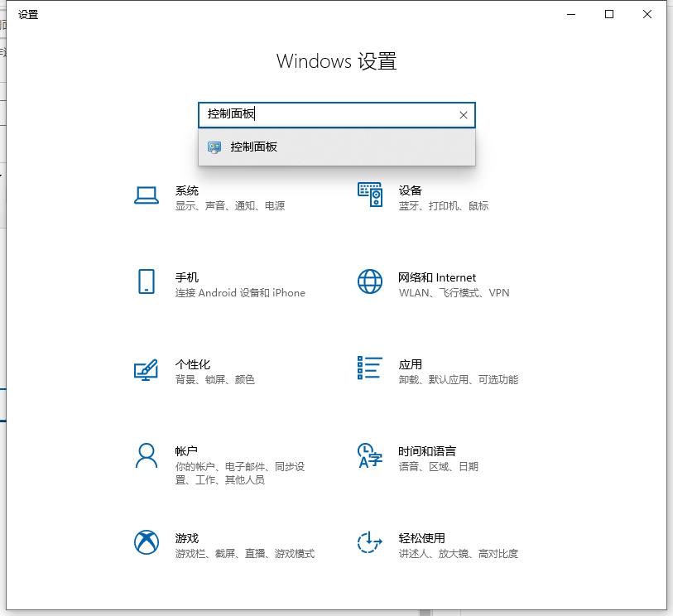
Task: Open Devices via keyboard-speaker icon
Action: tap(369, 195)
